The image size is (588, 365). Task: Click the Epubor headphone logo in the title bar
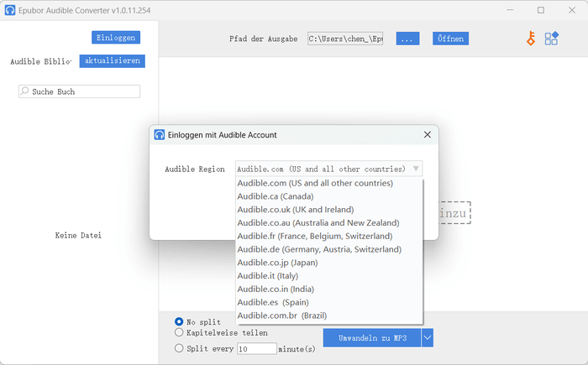(x=10, y=10)
